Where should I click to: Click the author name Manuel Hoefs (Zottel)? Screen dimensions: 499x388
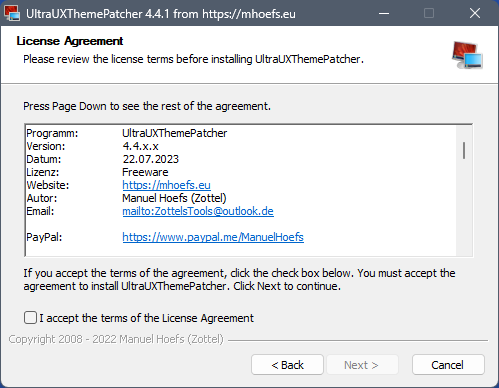tap(174, 198)
